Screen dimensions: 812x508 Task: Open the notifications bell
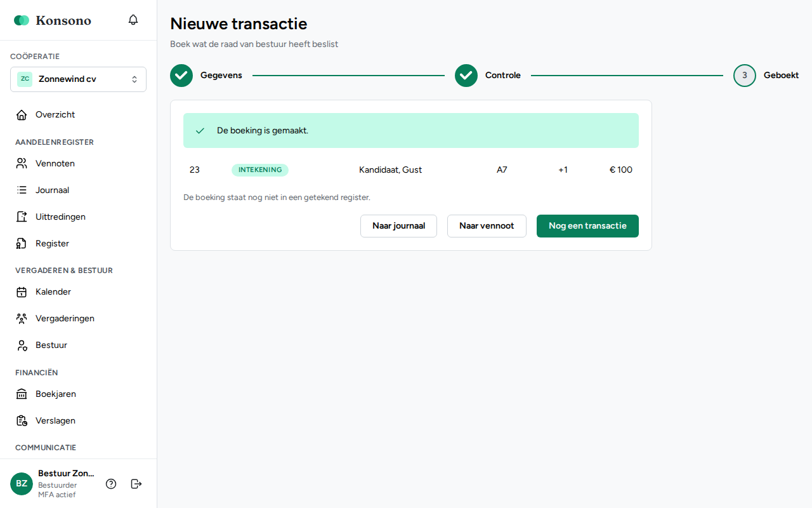click(133, 20)
